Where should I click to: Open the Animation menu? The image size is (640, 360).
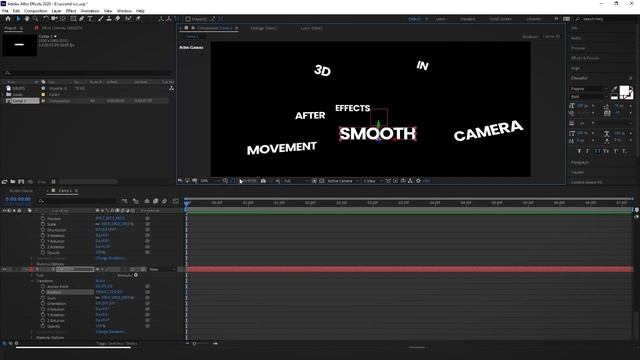[x=90, y=11]
